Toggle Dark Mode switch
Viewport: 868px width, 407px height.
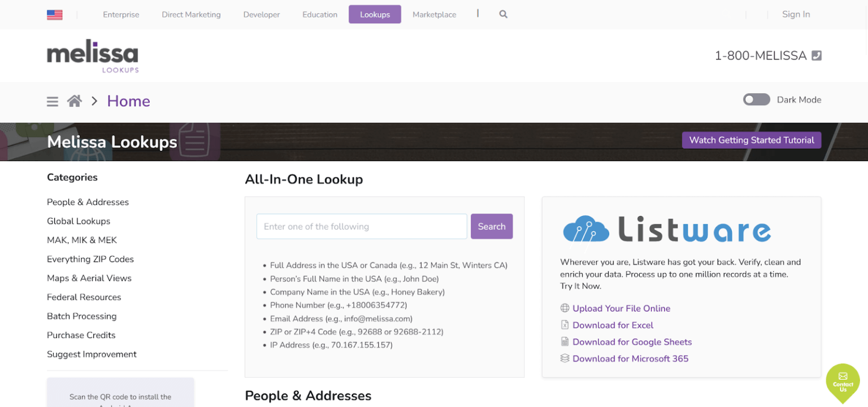pos(757,99)
